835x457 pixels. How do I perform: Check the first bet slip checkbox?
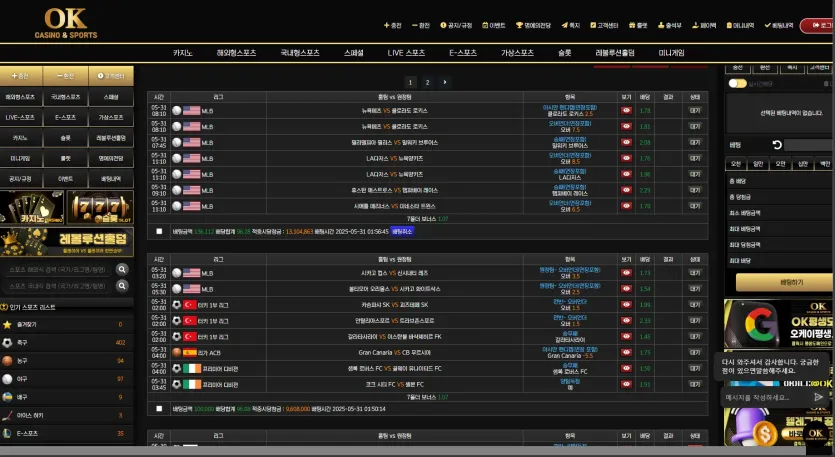[x=159, y=231]
